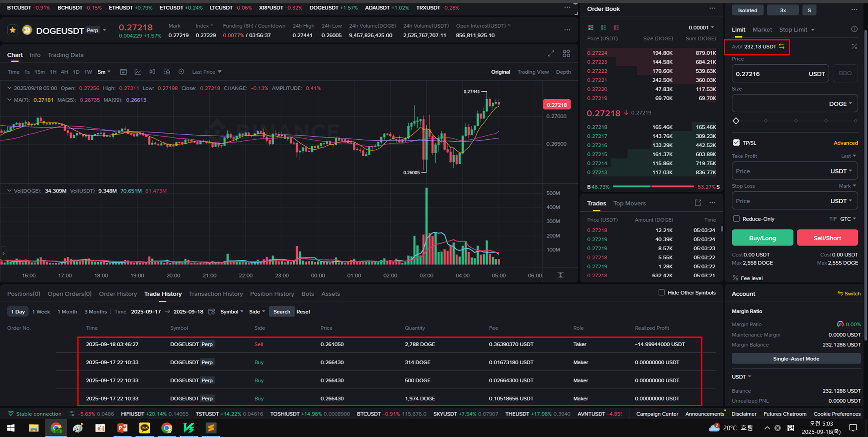Switch to the Order History tab
Image resolution: width=868 pixels, height=437 pixels.
[x=118, y=294]
